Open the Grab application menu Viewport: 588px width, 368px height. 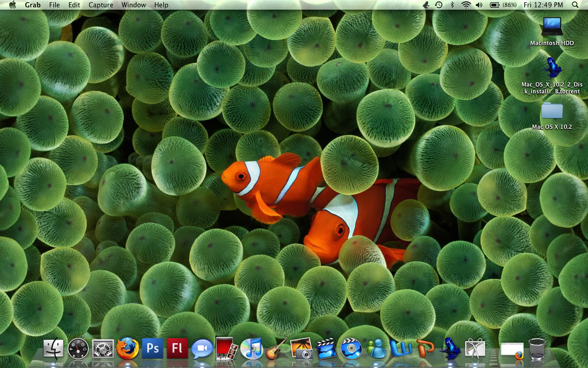[33, 5]
